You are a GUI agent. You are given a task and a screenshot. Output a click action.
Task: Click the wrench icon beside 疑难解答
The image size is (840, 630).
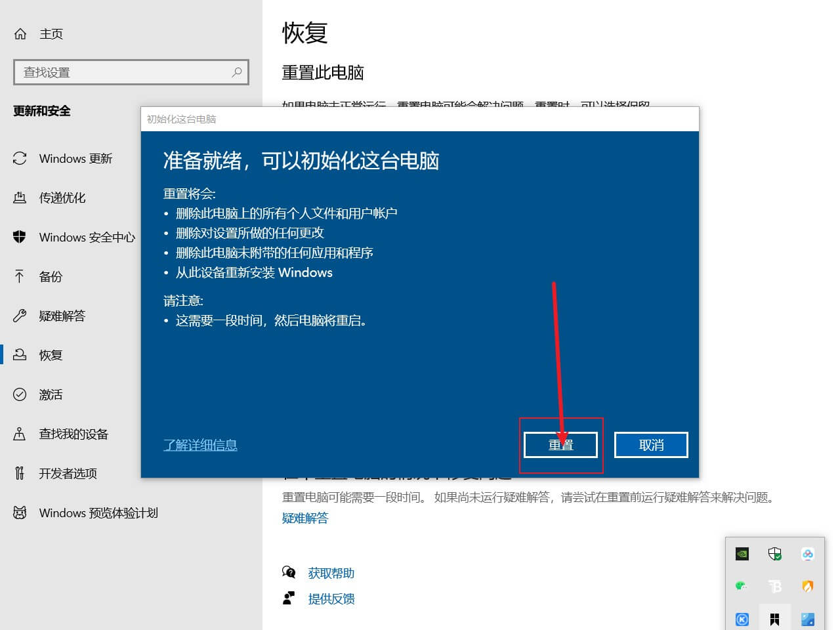pos(20,316)
